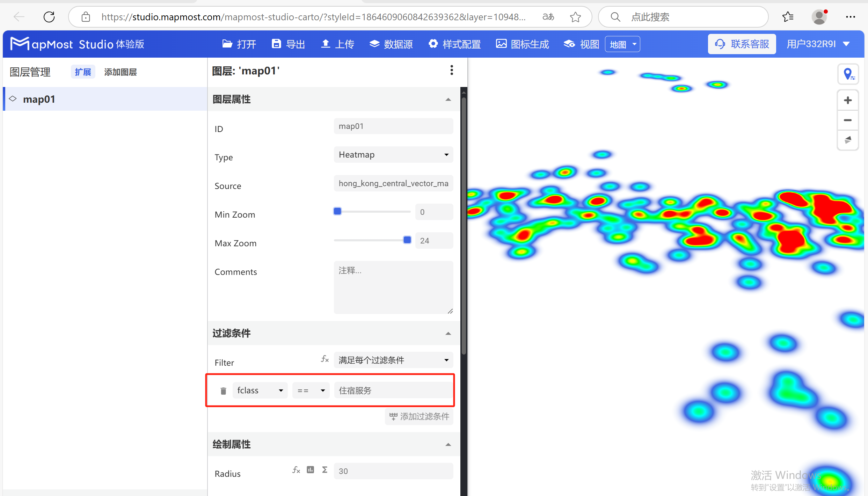Select the 上传 upload icon
Image resolution: width=868 pixels, height=496 pixels.
(336, 44)
